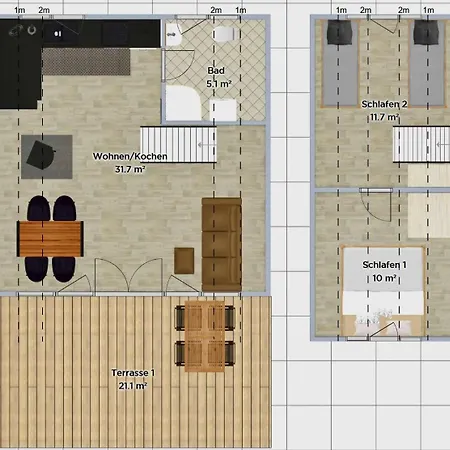Click the grey rug with black armchair
Viewport: 450px width, 450px height.
47,157
